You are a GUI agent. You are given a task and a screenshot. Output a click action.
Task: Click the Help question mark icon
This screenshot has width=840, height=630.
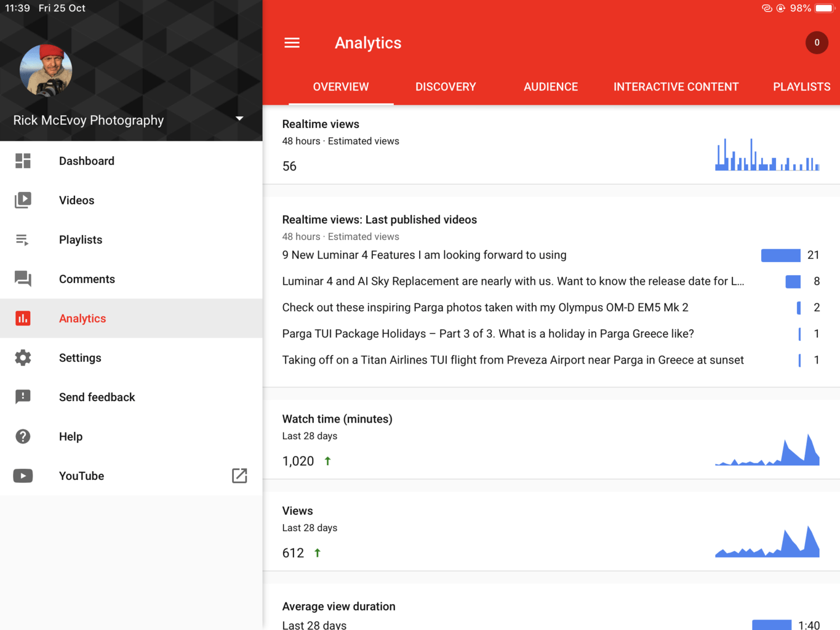coord(23,436)
